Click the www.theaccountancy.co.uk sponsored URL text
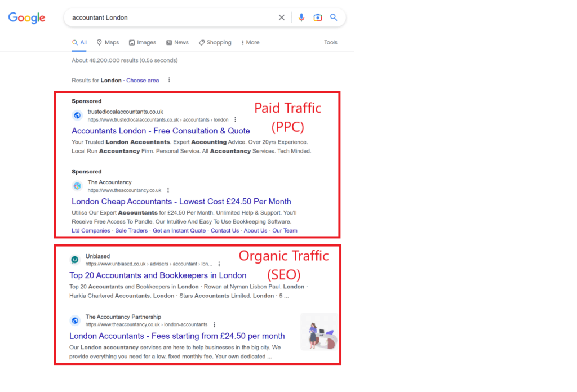577x392 pixels. [x=125, y=190]
